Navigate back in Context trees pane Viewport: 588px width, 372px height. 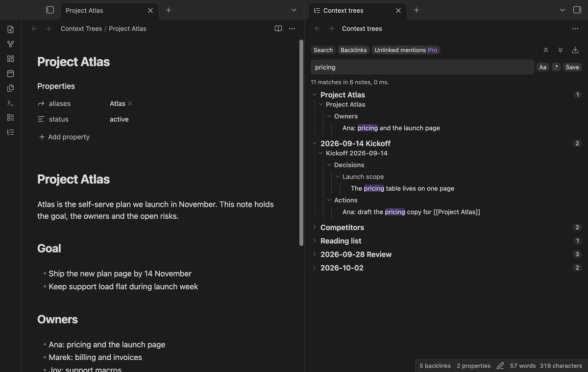tap(318, 28)
